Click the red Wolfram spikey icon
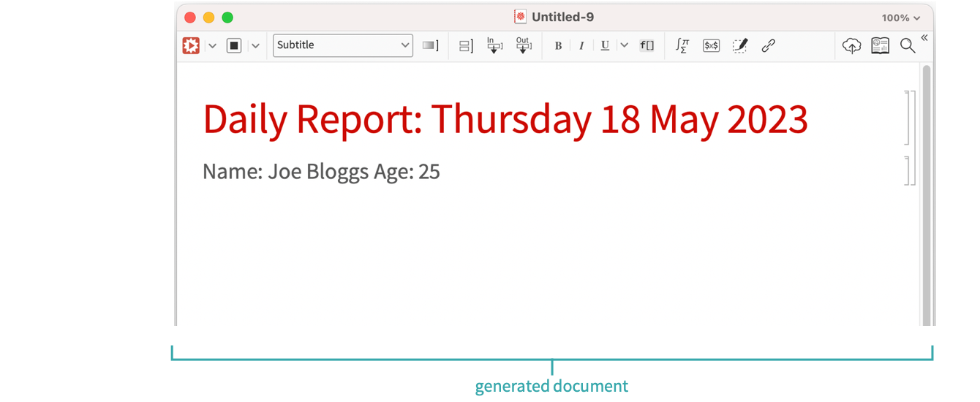The height and width of the screenshot is (402, 980). coord(191,45)
